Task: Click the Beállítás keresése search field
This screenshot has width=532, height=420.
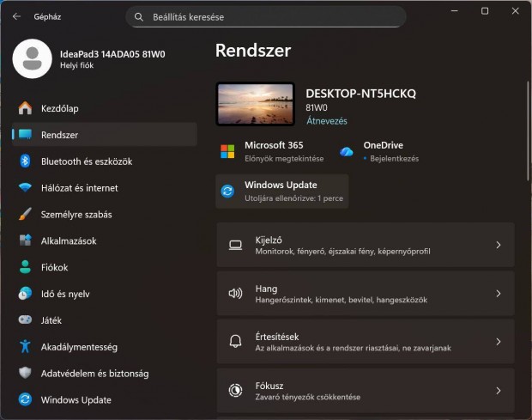Action: click(x=266, y=16)
